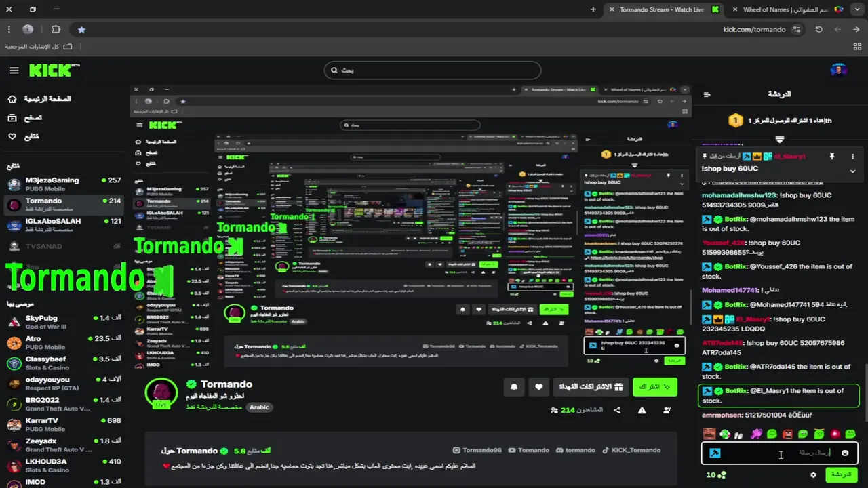Open LKHOUD3A recommended channel

point(64,465)
